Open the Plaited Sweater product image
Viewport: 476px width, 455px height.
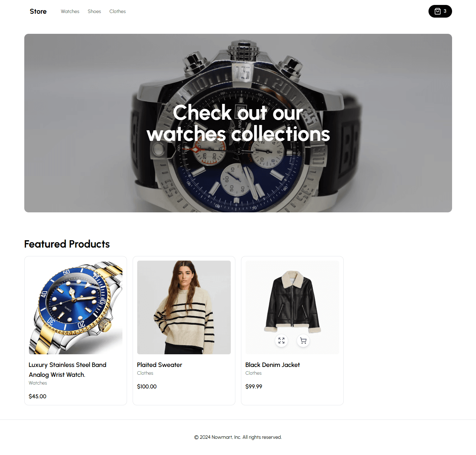coord(184,307)
